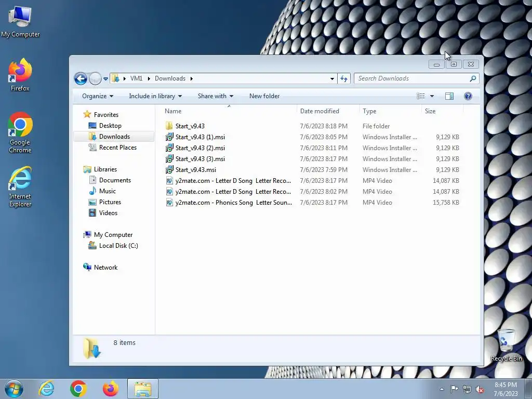Open the Music library
This screenshot has height=399, width=532.
107,191
